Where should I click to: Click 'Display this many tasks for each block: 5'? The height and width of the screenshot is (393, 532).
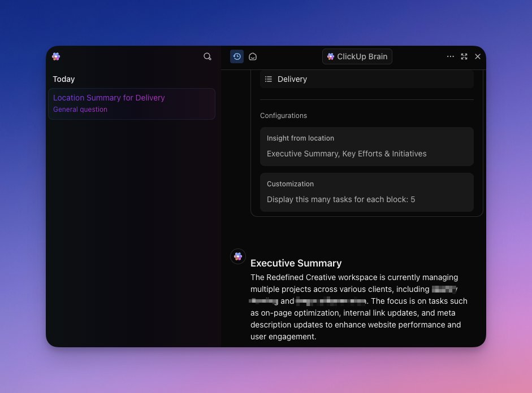click(x=341, y=199)
